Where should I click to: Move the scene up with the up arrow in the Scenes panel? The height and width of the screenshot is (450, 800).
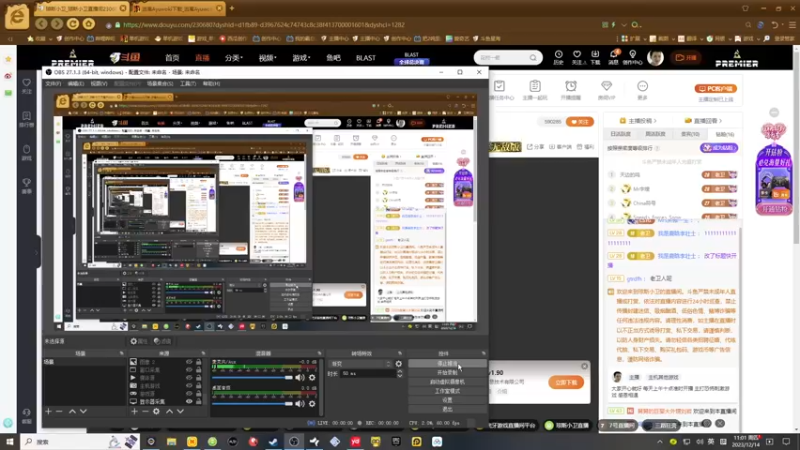(72, 411)
